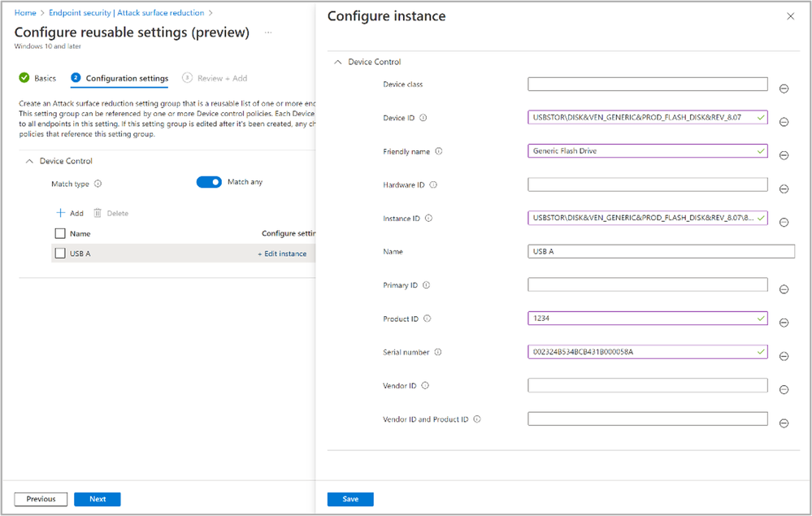Screen dimensions: 812x516
Task: Proceed with the Next button
Action: (x=98, y=499)
